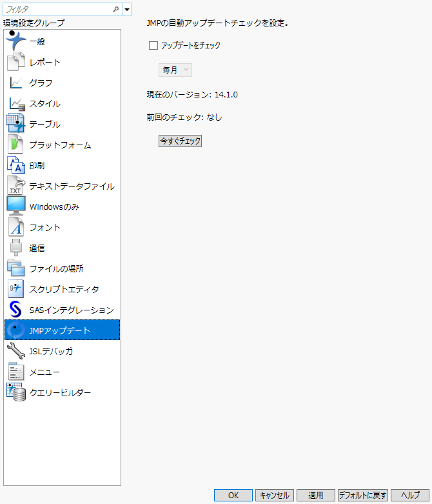Viewport: 432px width, 504px height.
Task: Select the グラフ label in group list
Action: coord(41,83)
